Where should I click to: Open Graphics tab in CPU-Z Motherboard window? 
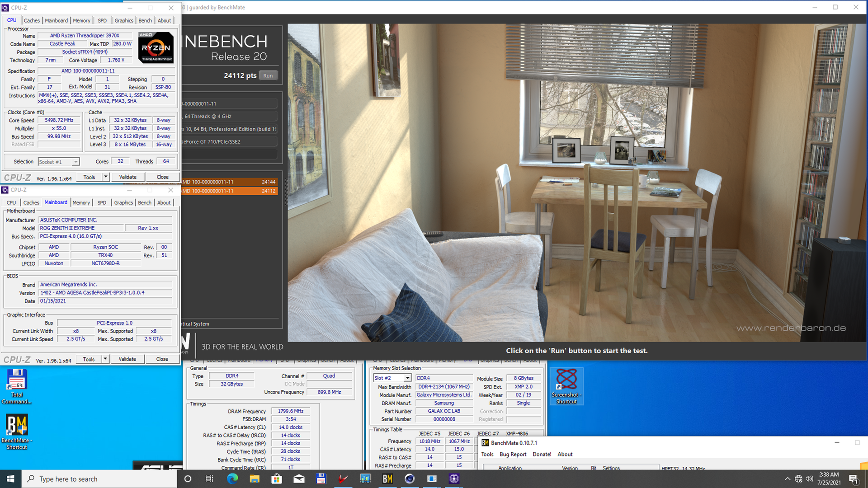[x=123, y=203]
